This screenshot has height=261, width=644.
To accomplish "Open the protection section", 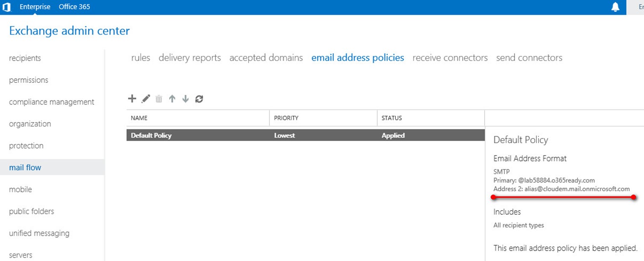I will [26, 146].
